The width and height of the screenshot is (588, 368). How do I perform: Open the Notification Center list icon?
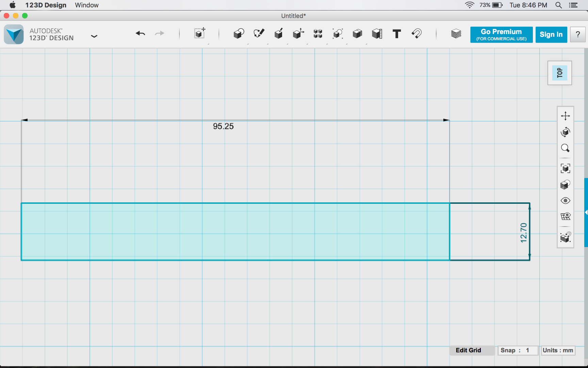573,5
